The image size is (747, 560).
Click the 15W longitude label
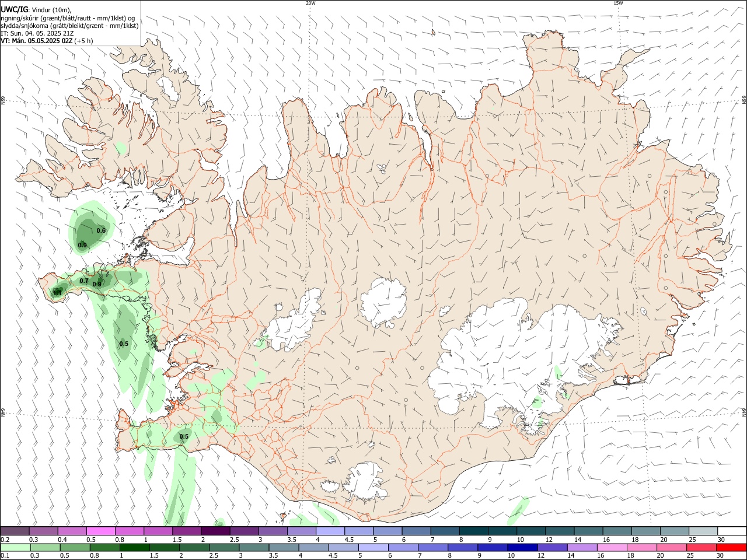[618, 3]
